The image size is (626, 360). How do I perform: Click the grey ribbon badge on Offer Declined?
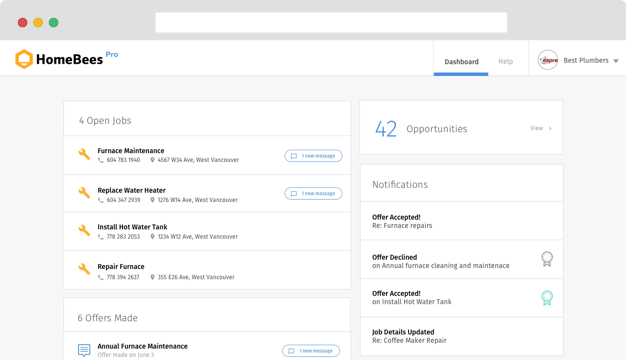tap(547, 259)
